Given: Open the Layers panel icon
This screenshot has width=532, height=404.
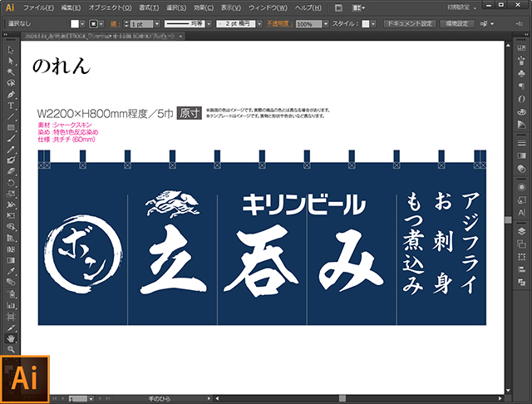Looking at the screenshot, I should pos(521,231).
